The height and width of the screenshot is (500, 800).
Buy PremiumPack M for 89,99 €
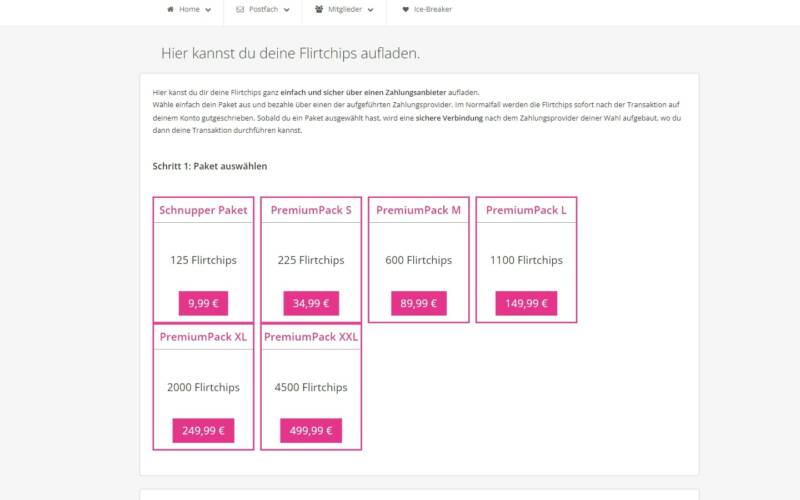click(419, 304)
